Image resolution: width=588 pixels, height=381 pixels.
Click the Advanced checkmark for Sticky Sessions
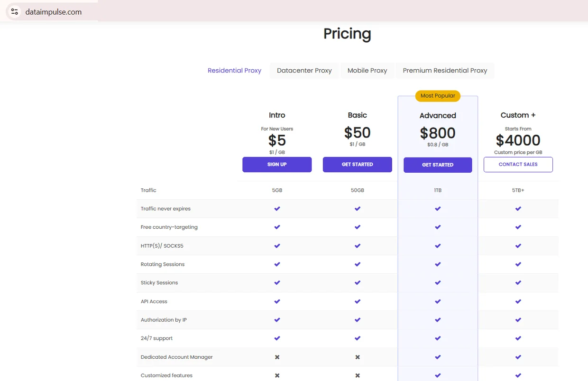point(438,282)
